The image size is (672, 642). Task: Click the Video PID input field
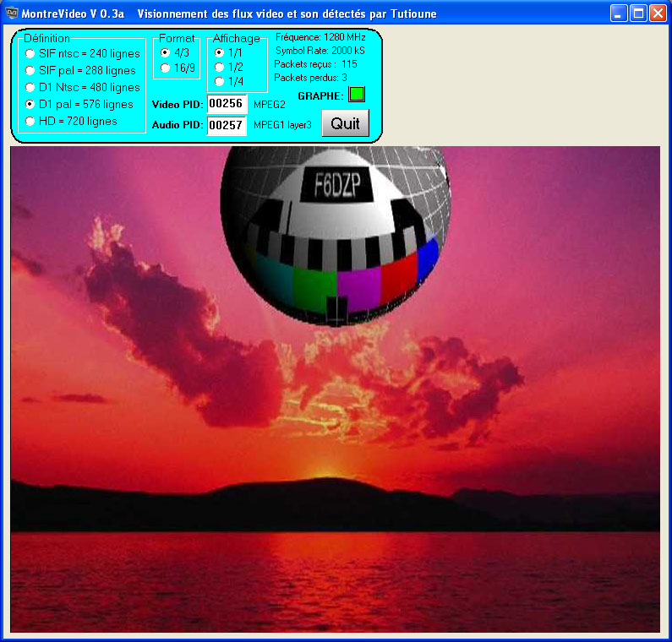(x=226, y=104)
